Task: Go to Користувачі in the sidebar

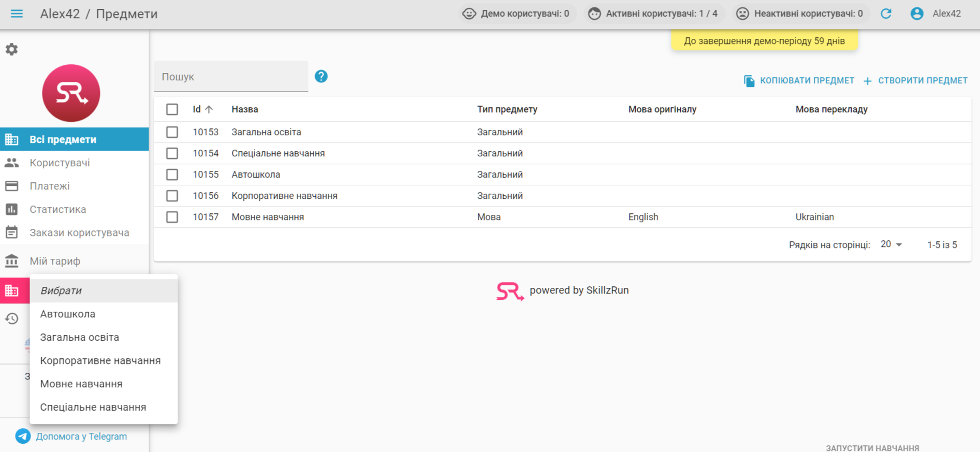Action: pyautogui.click(x=75, y=163)
